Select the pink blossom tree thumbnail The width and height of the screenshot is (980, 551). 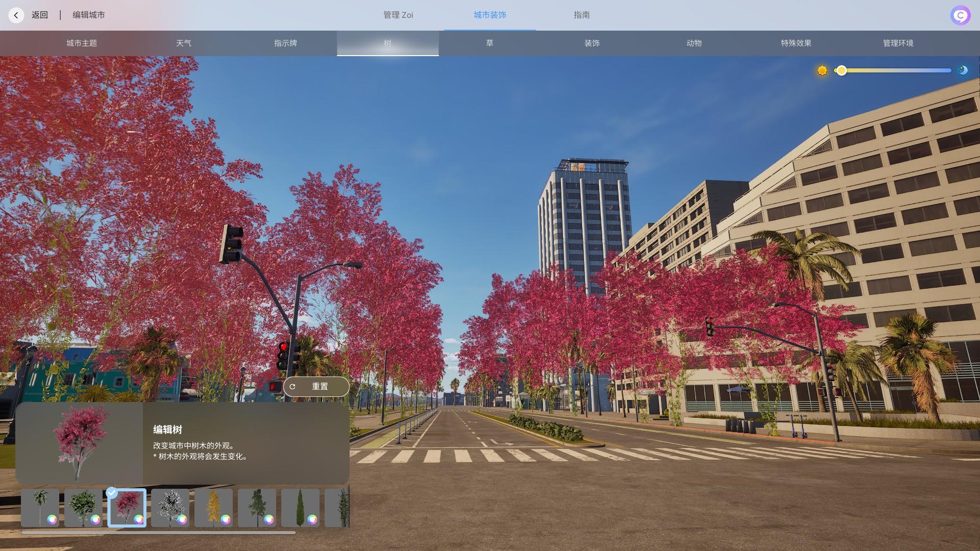[x=127, y=508]
